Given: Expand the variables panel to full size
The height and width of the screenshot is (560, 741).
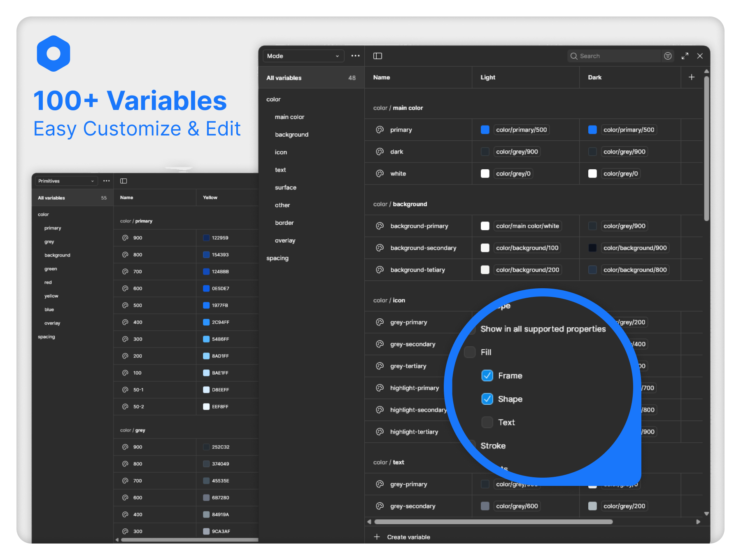Looking at the screenshot, I should click(x=685, y=56).
